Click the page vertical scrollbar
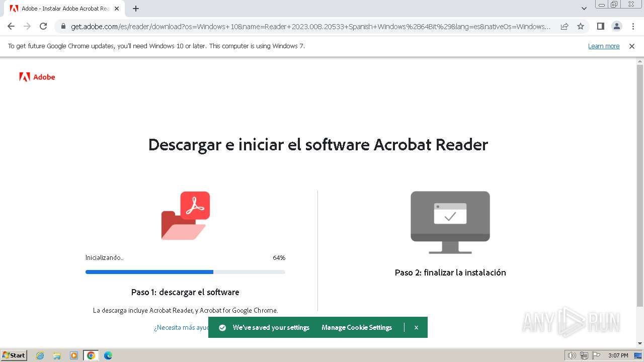The width and height of the screenshot is (644, 362). 640,186
